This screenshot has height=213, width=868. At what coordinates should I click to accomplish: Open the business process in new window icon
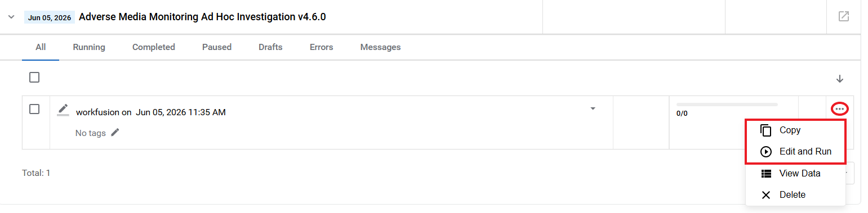click(x=843, y=16)
